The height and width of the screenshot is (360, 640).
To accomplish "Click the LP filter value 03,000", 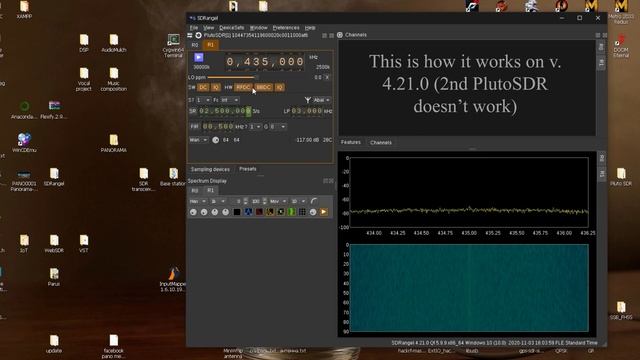I will 307,111.
